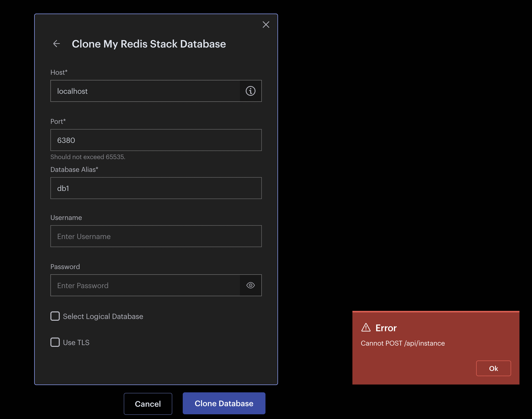Show password with eye icon
Screen dimensions: 532x419
tap(250, 285)
